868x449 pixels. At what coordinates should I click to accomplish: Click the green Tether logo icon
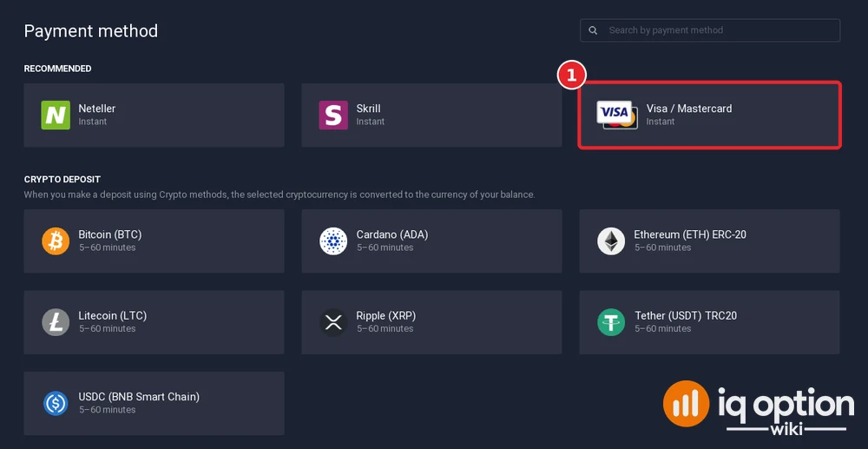click(x=611, y=322)
